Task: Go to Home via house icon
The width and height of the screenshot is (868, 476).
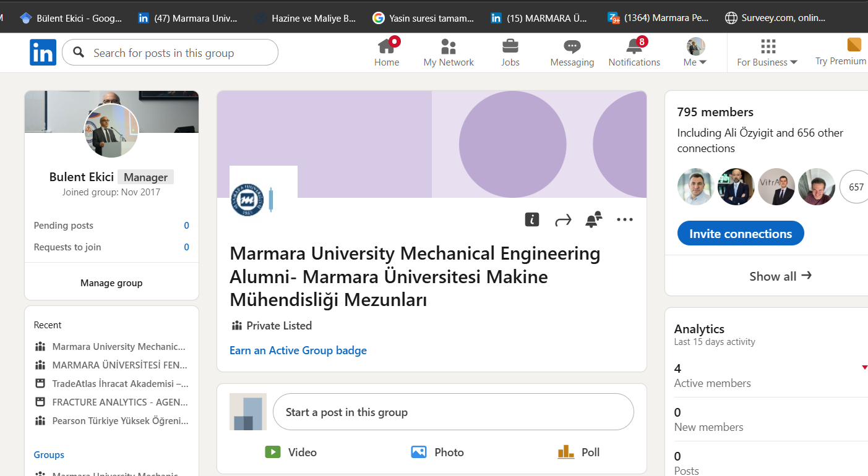Action: point(387,46)
